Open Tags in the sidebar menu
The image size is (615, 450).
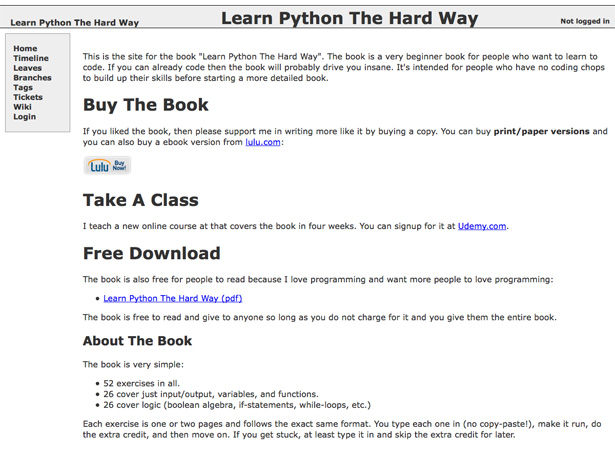point(23,88)
